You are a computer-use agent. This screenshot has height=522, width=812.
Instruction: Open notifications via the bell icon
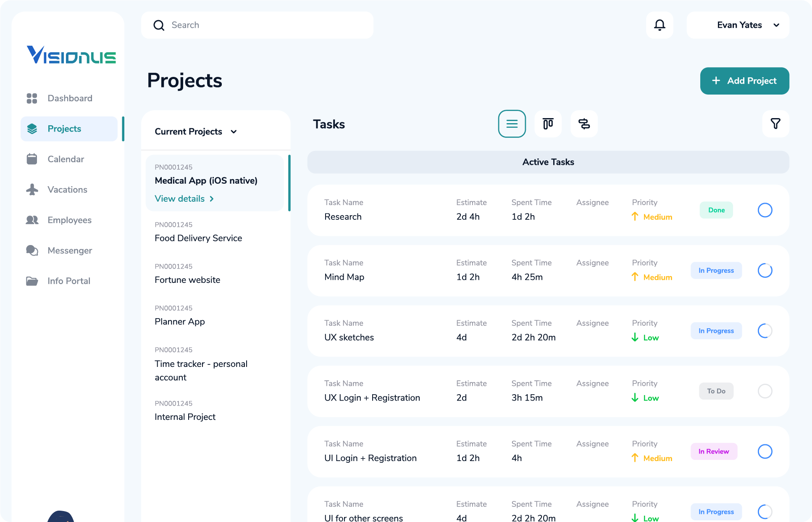click(x=659, y=25)
